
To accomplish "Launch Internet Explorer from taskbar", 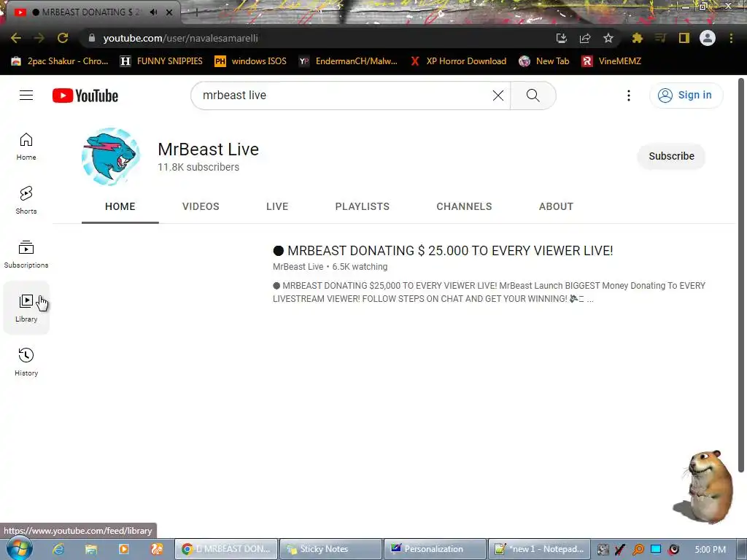I will pyautogui.click(x=58, y=549).
